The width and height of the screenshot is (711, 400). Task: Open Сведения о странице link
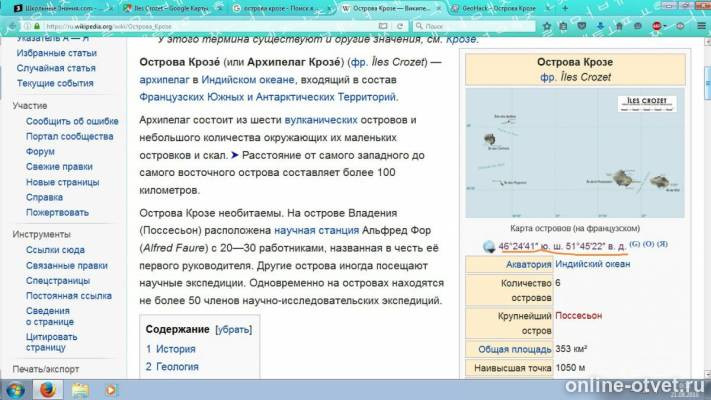pos(49,316)
